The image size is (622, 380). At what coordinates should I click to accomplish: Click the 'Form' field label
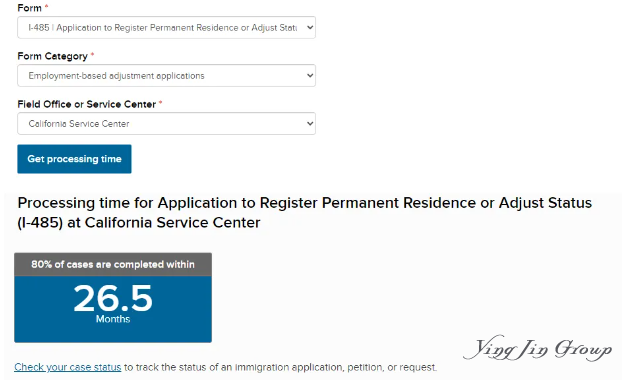29,8
